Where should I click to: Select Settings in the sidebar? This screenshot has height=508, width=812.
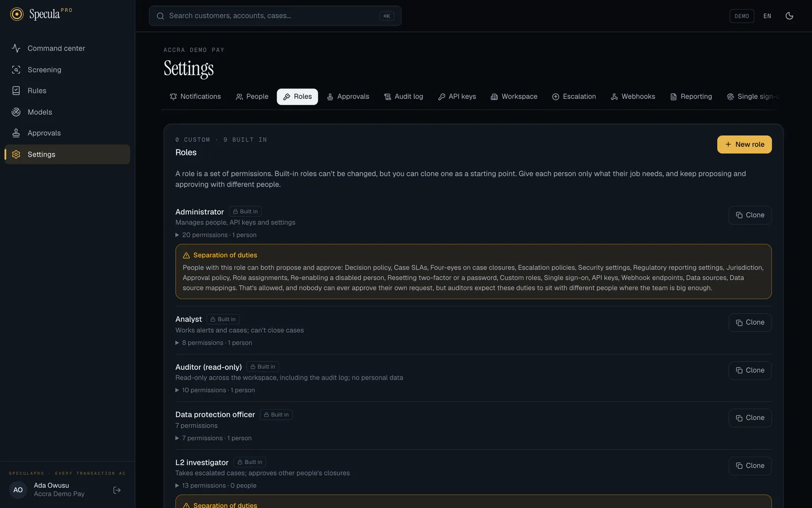point(67,154)
